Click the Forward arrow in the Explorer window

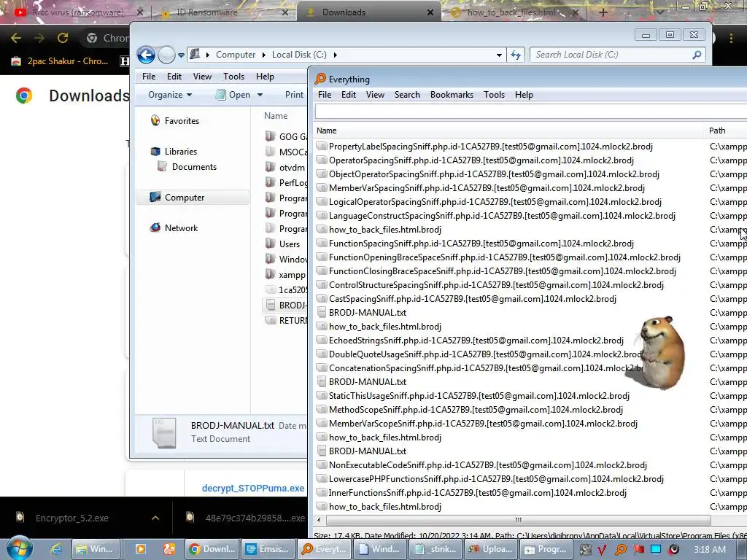tap(166, 55)
